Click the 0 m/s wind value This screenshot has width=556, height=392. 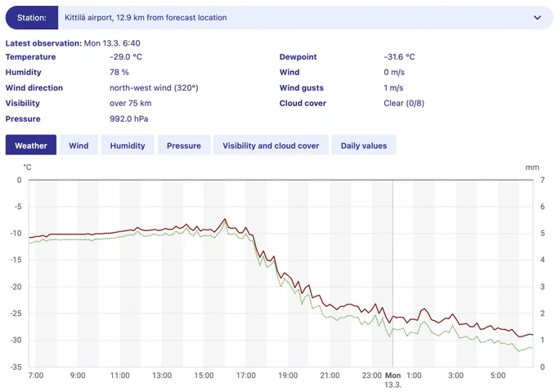tap(394, 72)
